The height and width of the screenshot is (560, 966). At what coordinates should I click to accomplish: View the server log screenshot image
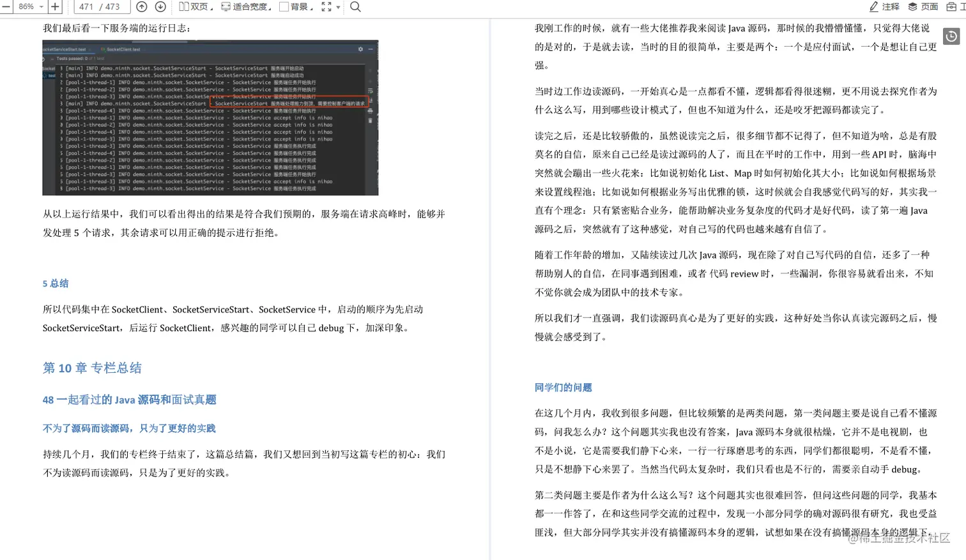click(x=210, y=117)
